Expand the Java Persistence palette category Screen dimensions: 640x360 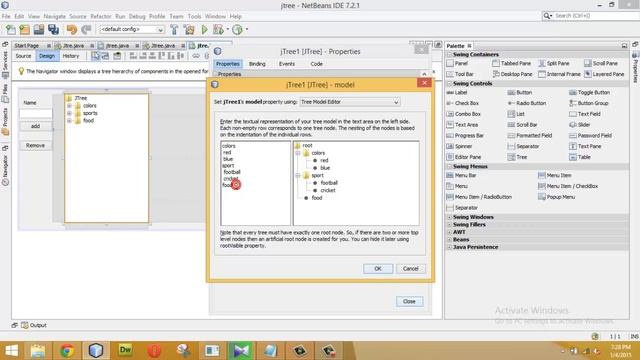pyautogui.click(x=449, y=247)
